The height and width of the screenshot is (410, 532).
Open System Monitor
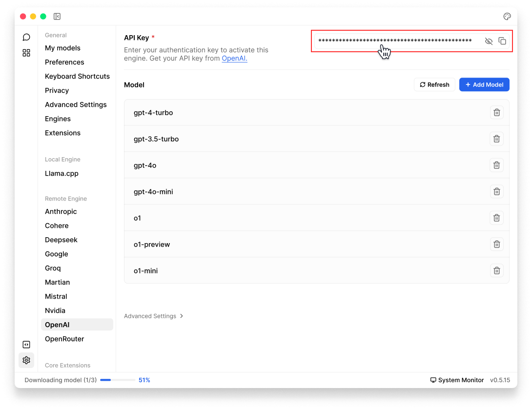point(457,380)
